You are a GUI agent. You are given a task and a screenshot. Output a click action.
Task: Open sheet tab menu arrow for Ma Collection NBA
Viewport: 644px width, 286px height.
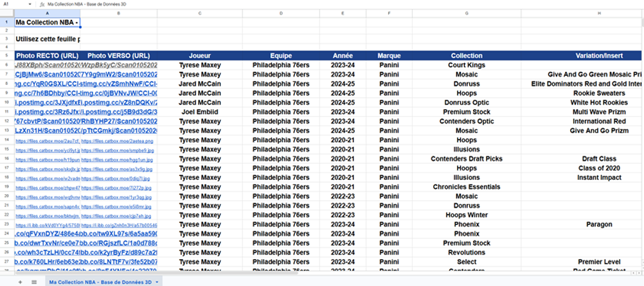(x=157, y=282)
